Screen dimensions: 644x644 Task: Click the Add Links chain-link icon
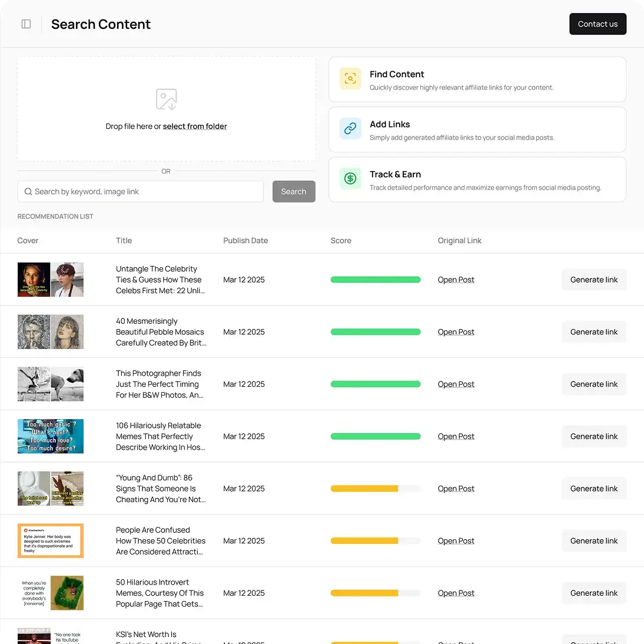(350, 128)
